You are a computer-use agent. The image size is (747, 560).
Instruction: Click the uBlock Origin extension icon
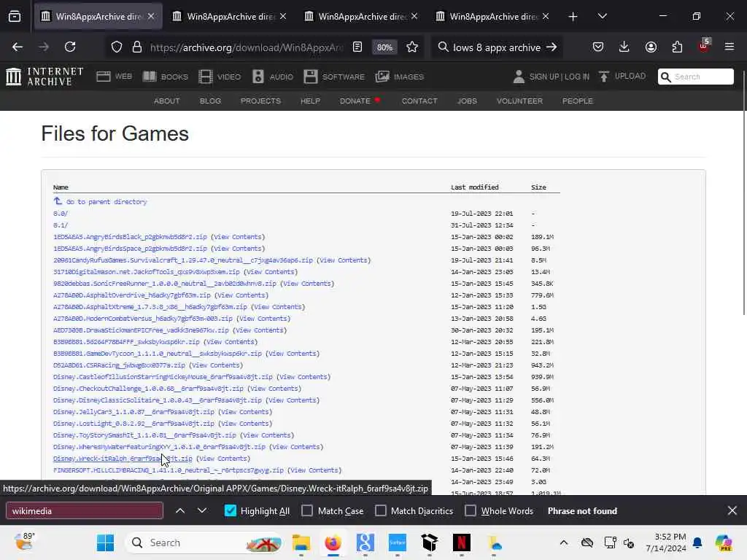tap(704, 46)
